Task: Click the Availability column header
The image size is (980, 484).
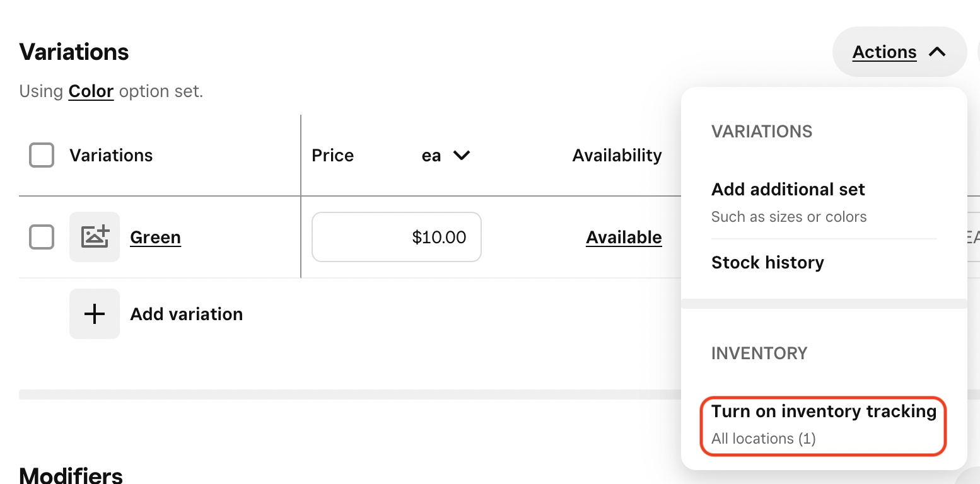Action: [x=617, y=156]
